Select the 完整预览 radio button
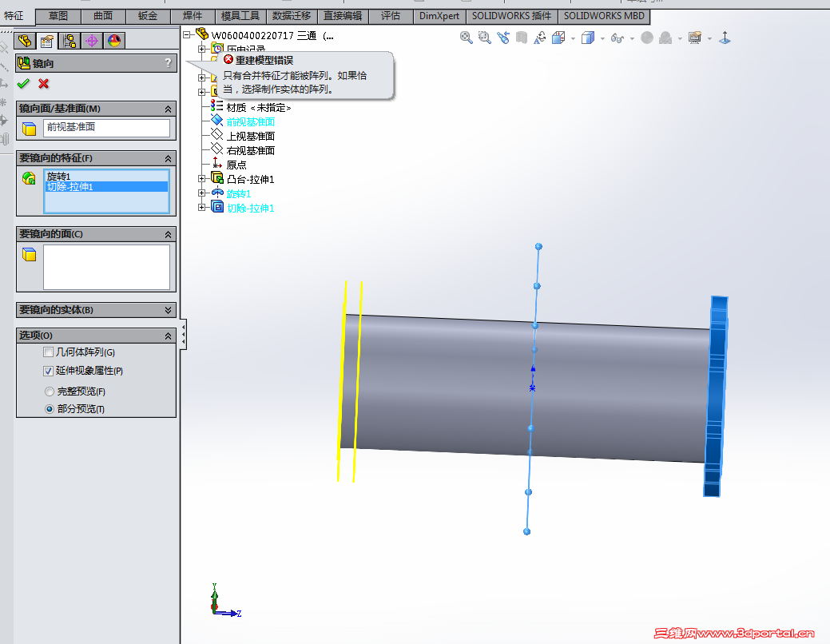Screen dimensions: 830x644 50,392
